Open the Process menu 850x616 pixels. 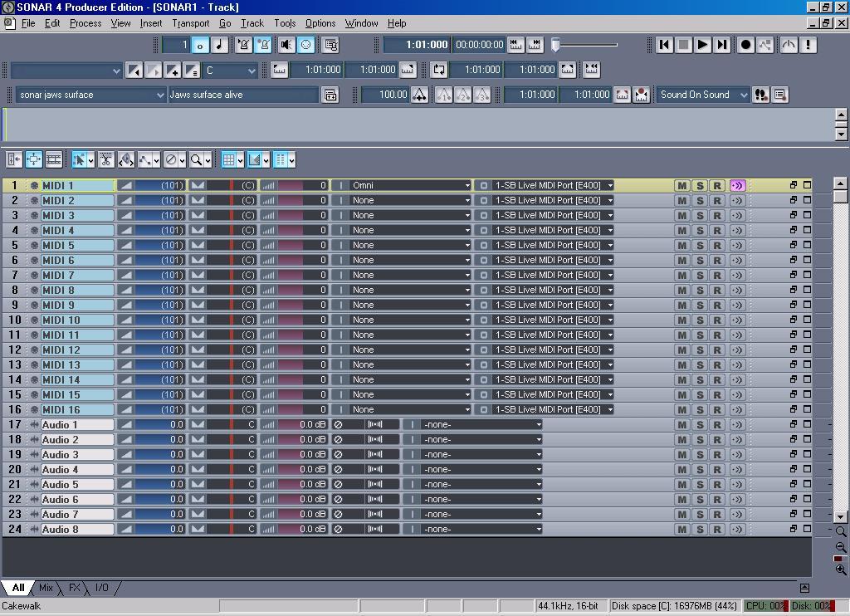tap(85, 23)
